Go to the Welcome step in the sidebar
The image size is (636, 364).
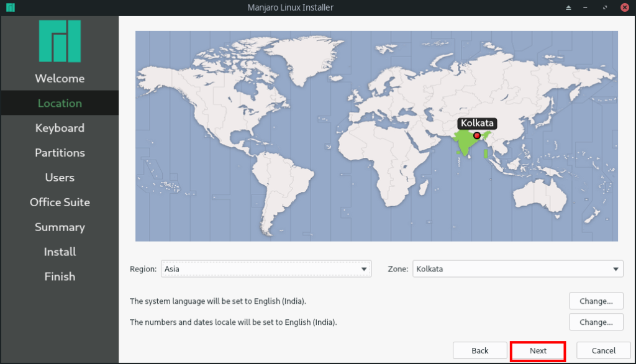click(60, 78)
